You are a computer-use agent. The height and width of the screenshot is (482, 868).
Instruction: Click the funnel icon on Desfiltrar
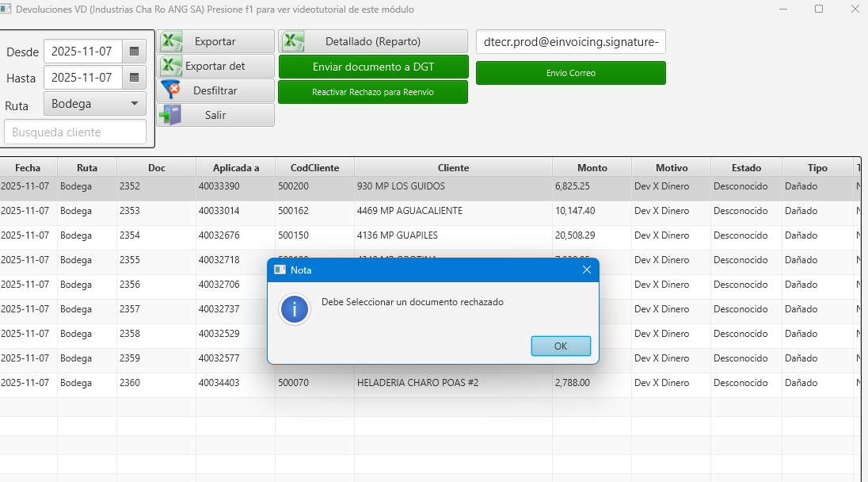coord(171,90)
